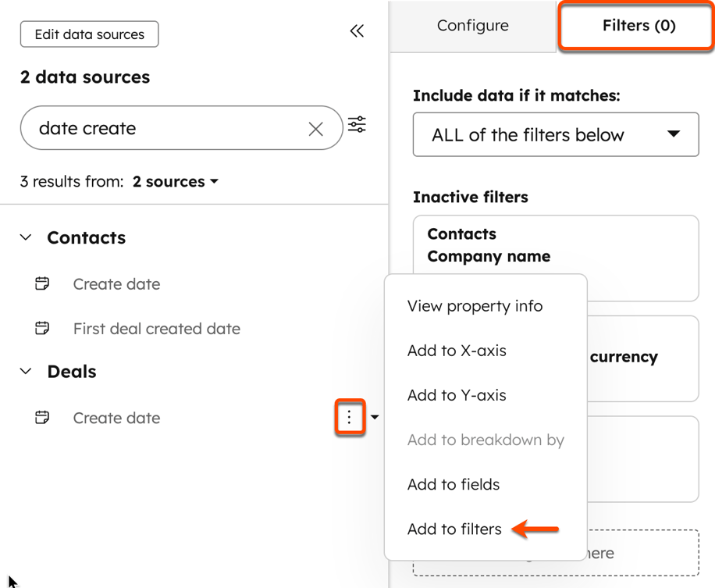This screenshot has height=588, width=715.
Task: Clear the search field with the X
Action: pos(316,129)
